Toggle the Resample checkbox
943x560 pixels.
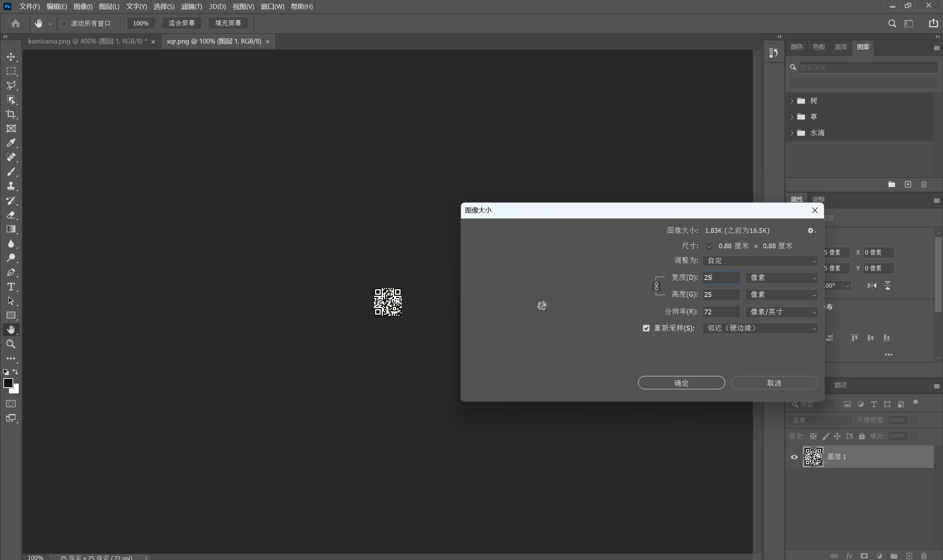(x=646, y=328)
